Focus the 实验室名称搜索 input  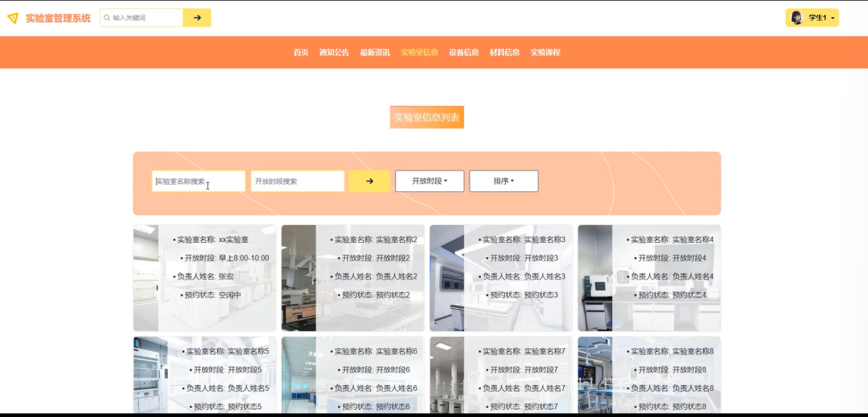click(x=199, y=181)
